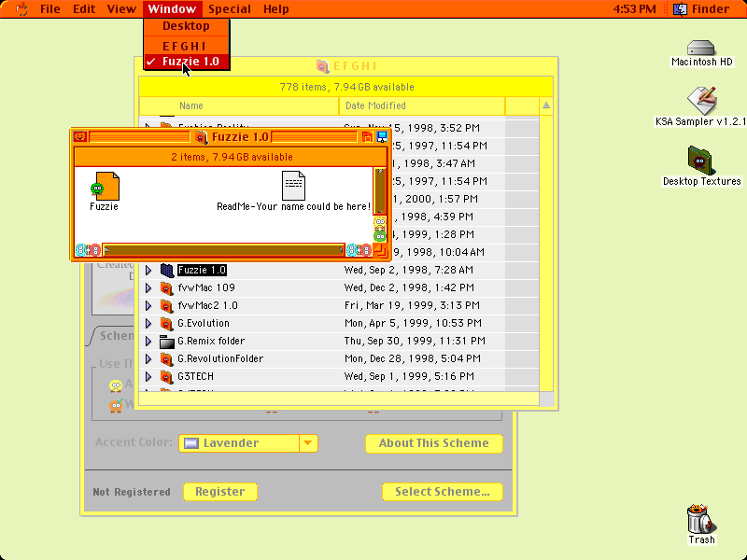Click the zoom box in Fuzzie 1.0 title bar
Image resolution: width=747 pixels, height=560 pixels.
pyautogui.click(x=367, y=137)
